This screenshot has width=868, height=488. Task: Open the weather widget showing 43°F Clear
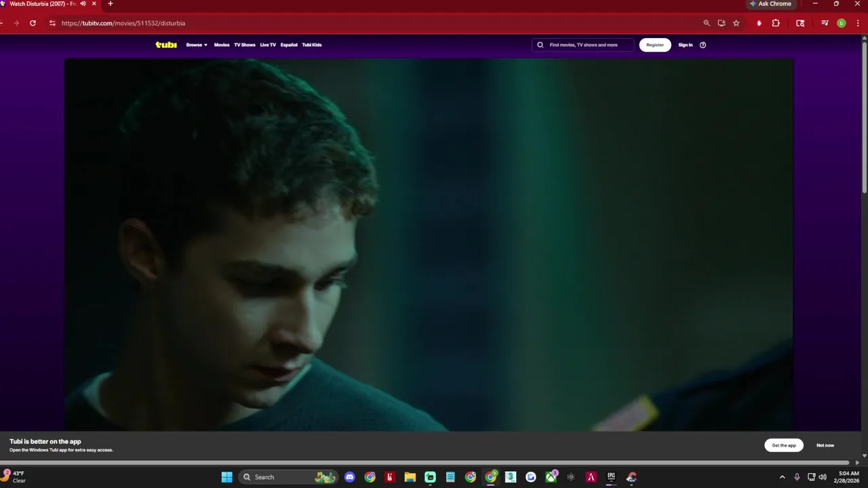point(15,477)
